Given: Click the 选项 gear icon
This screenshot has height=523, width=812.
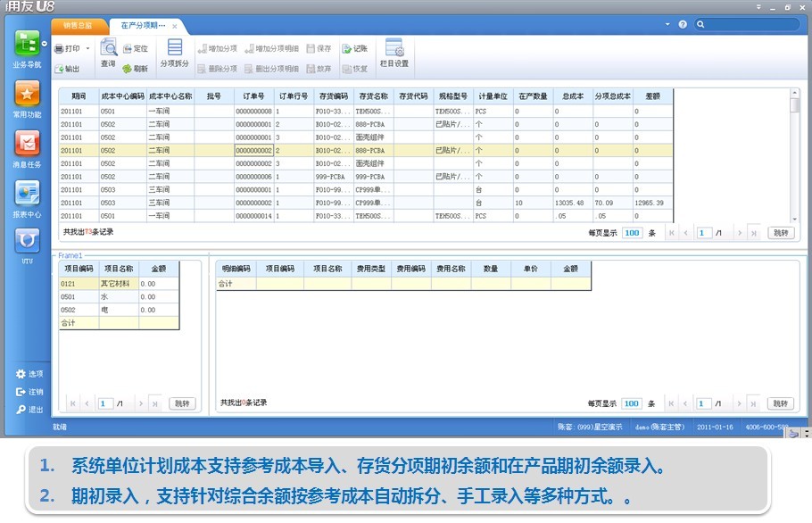Looking at the screenshot, I should coord(21,374).
